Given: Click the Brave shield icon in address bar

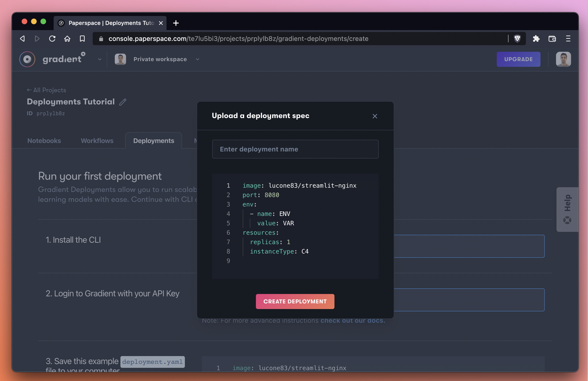Looking at the screenshot, I should [x=517, y=39].
